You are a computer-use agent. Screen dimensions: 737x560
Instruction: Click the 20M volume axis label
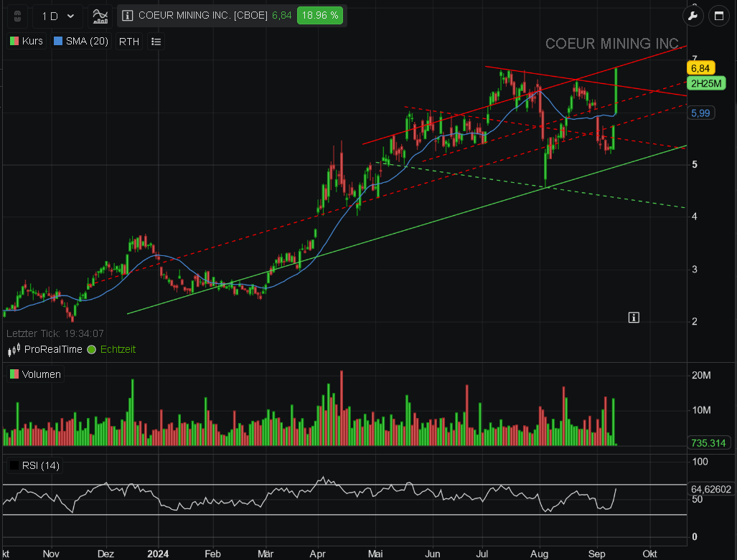click(x=701, y=376)
